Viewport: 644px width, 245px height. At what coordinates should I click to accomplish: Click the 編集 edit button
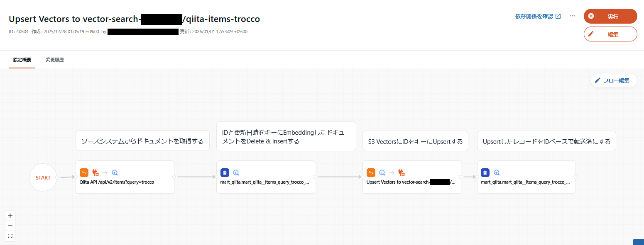(610, 34)
